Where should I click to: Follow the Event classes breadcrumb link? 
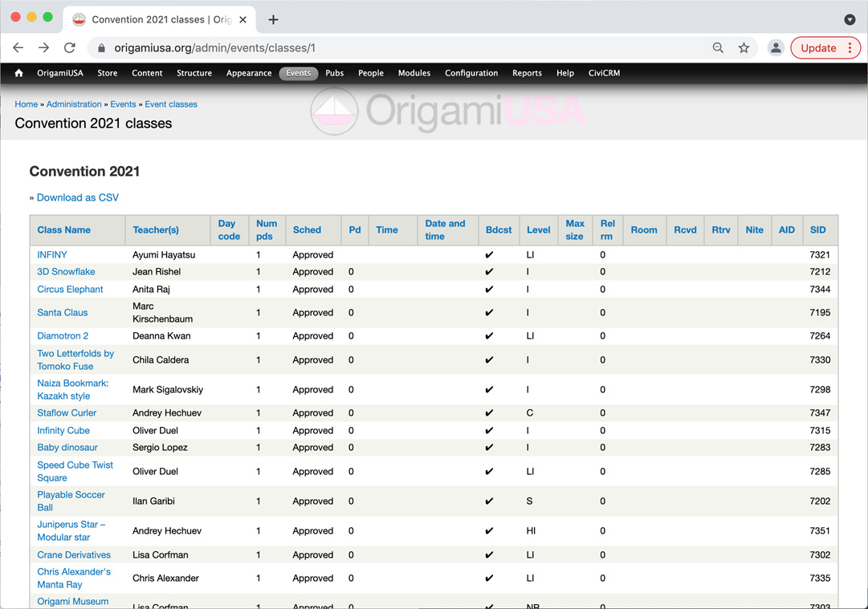171,104
